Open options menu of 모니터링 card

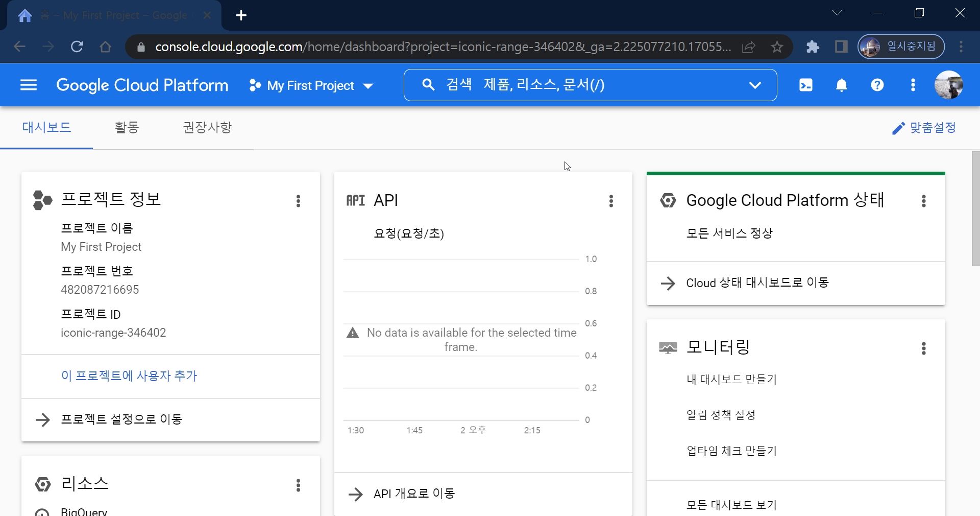[x=924, y=348]
